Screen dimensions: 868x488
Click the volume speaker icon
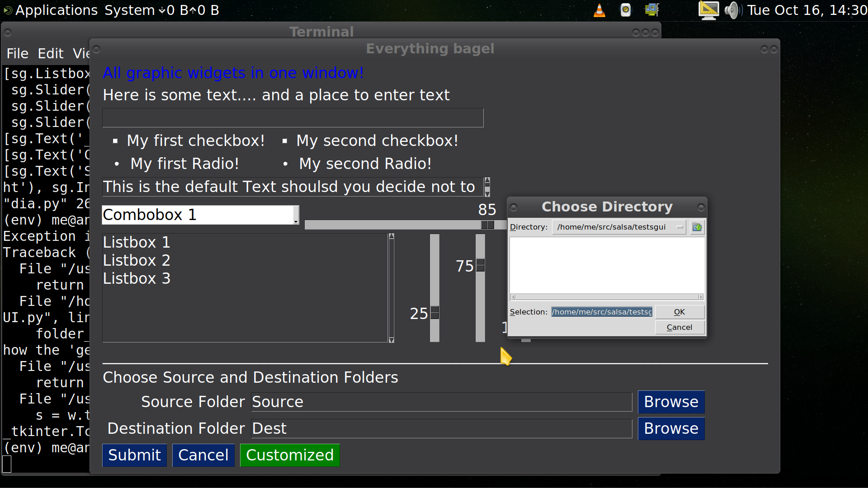pyautogui.click(x=732, y=10)
